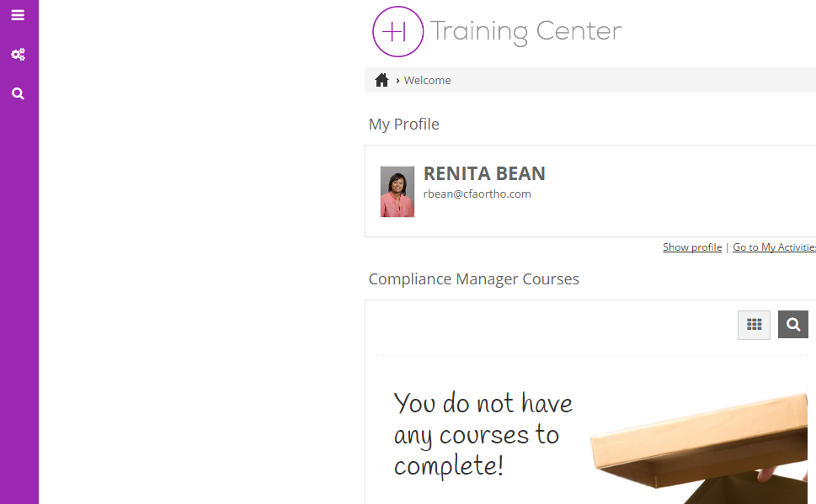Image resolution: width=816 pixels, height=504 pixels.
Task: Open the Show profile link
Action: [x=691, y=247]
